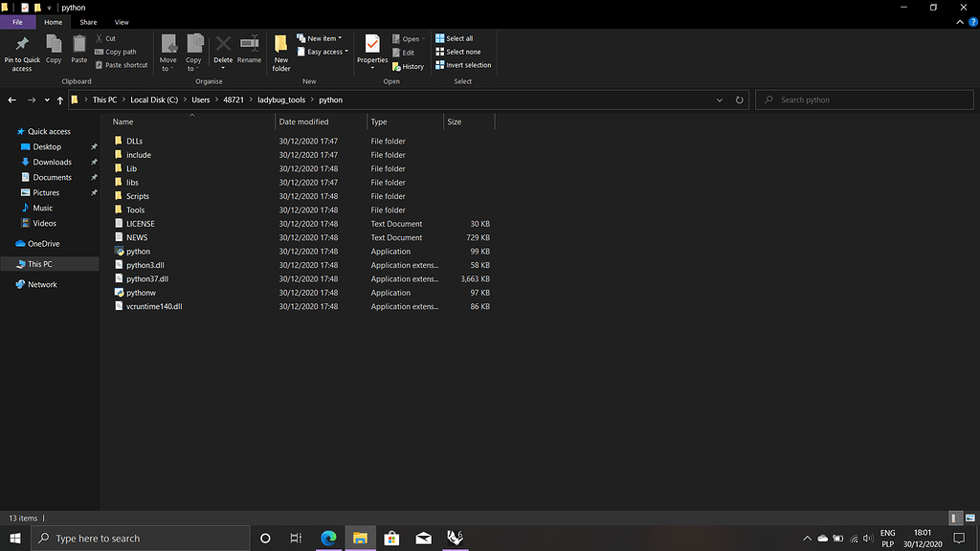
Task: Select the DLLs folder
Action: tap(134, 142)
